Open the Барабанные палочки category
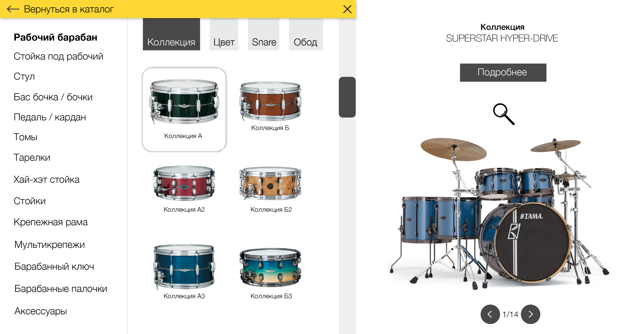The height and width of the screenshot is (334, 644). 61,289
